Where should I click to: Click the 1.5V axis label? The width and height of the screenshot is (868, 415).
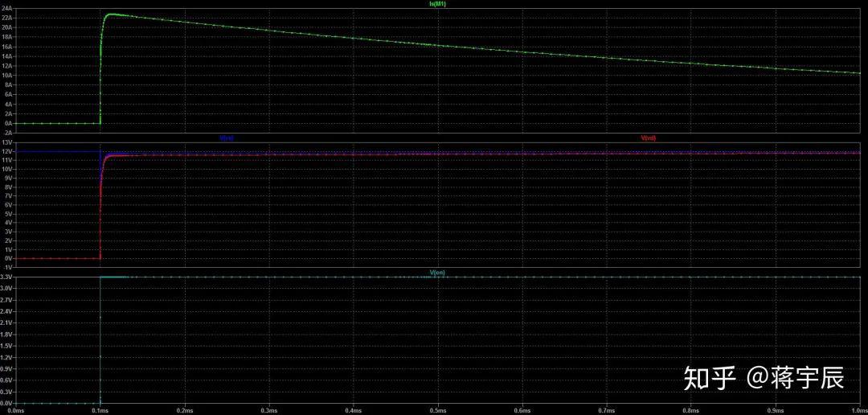tap(7, 346)
